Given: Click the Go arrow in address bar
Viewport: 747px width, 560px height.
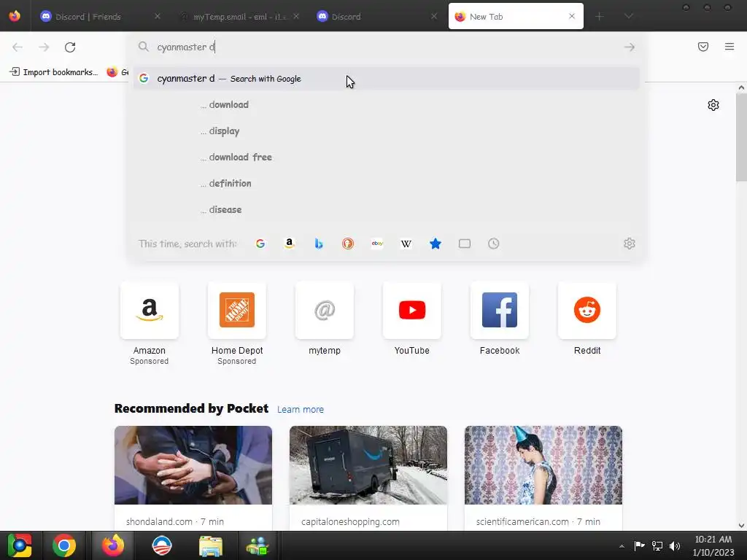Looking at the screenshot, I should 630,47.
